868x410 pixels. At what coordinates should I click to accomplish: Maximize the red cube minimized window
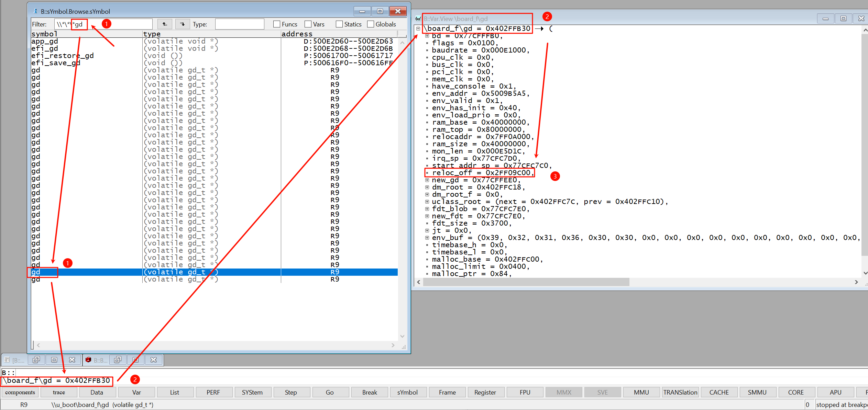136,360
